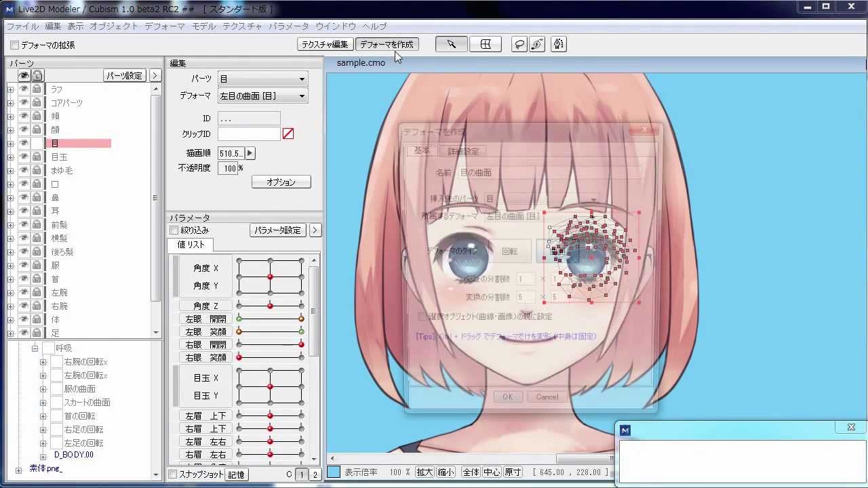Image resolution: width=868 pixels, height=488 pixels.
Task: Expand the スカートの曲面 deformer node
Action: click(43, 403)
